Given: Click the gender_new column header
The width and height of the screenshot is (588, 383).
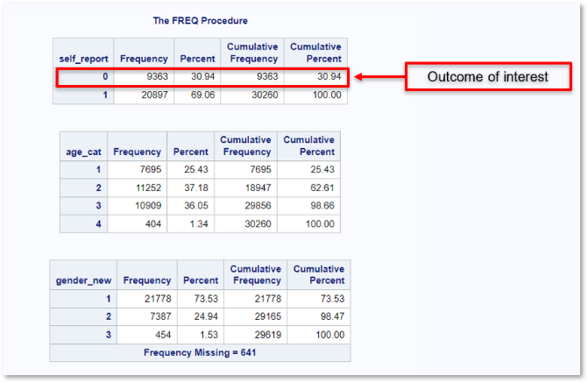Looking at the screenshot, I should tap(84, 280).
